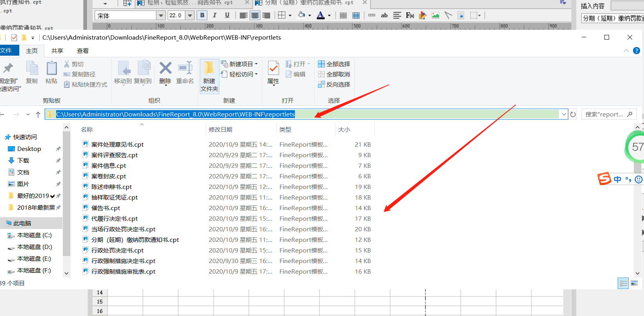Expand the quick access toolbar customize arrow
Viewport: 644px width, 316px height.
[33, 38]
